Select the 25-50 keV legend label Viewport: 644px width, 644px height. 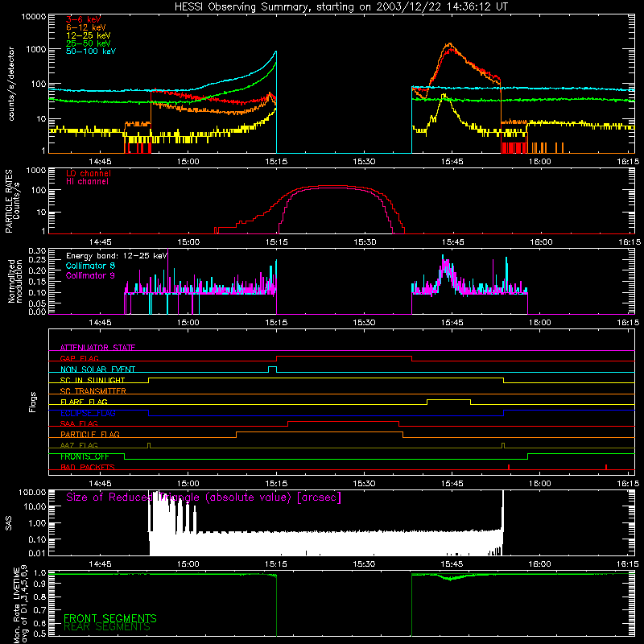89,43
